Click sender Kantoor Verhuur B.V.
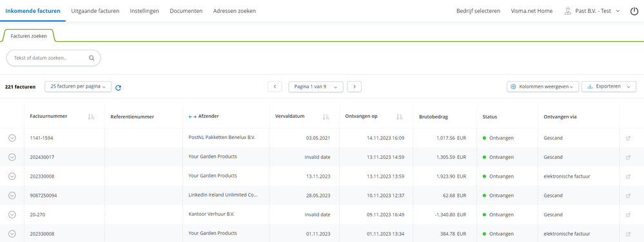The image size is (644, 242). point(211,214)
